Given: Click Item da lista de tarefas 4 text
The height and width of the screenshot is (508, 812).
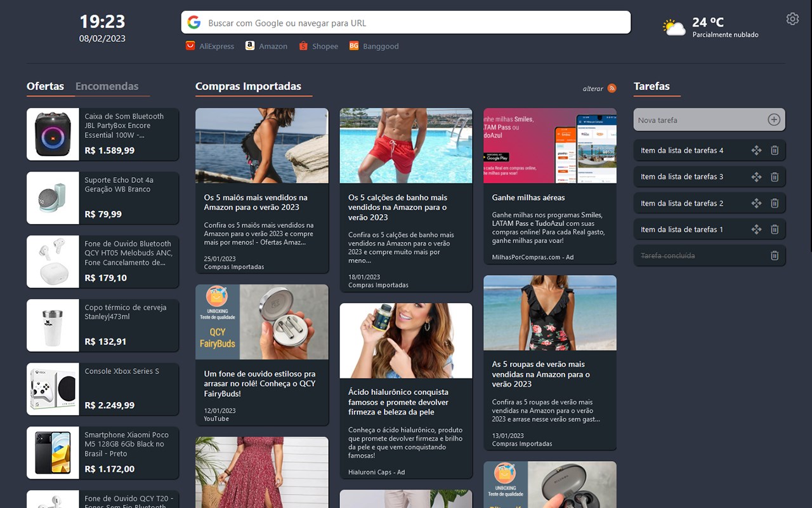Looking at the screenshot, I should click(682, 150).
